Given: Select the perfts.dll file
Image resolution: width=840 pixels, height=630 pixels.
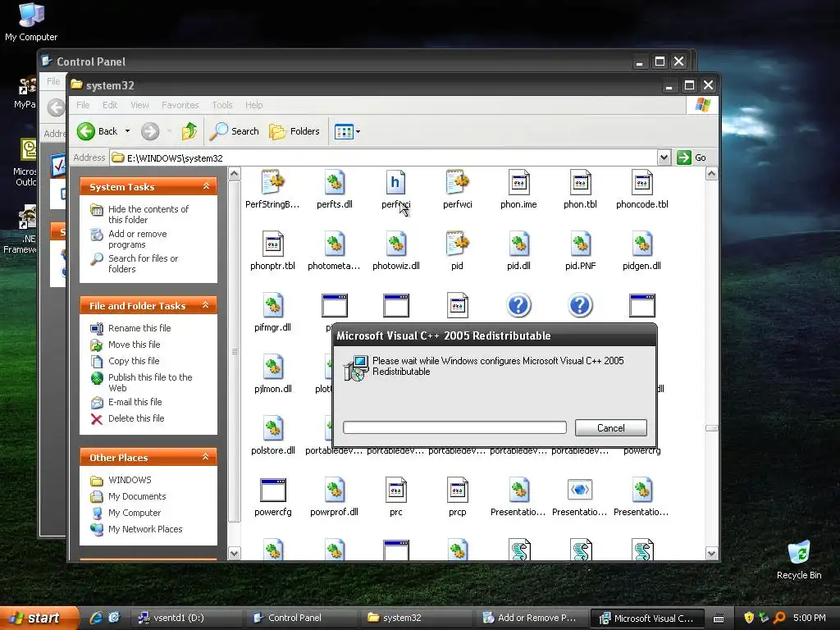Looking at the screenshot, I should click(335, 189).
